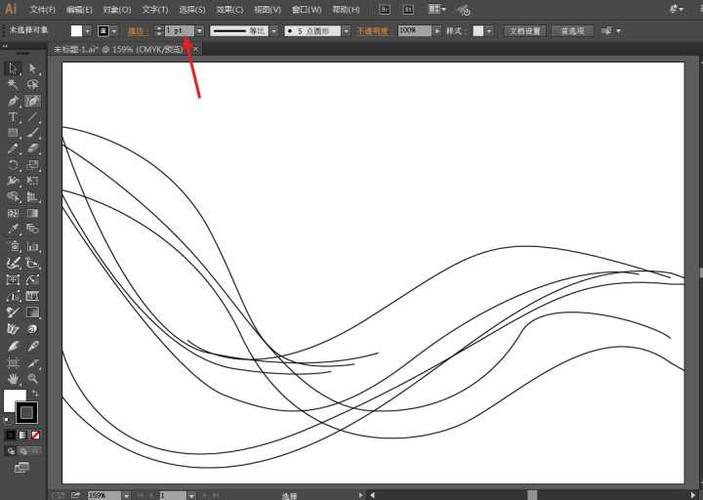Screen dimensions: 703x500
Task: Select the Direct Selection tool (white arrow)
Action: coord(32,68)
